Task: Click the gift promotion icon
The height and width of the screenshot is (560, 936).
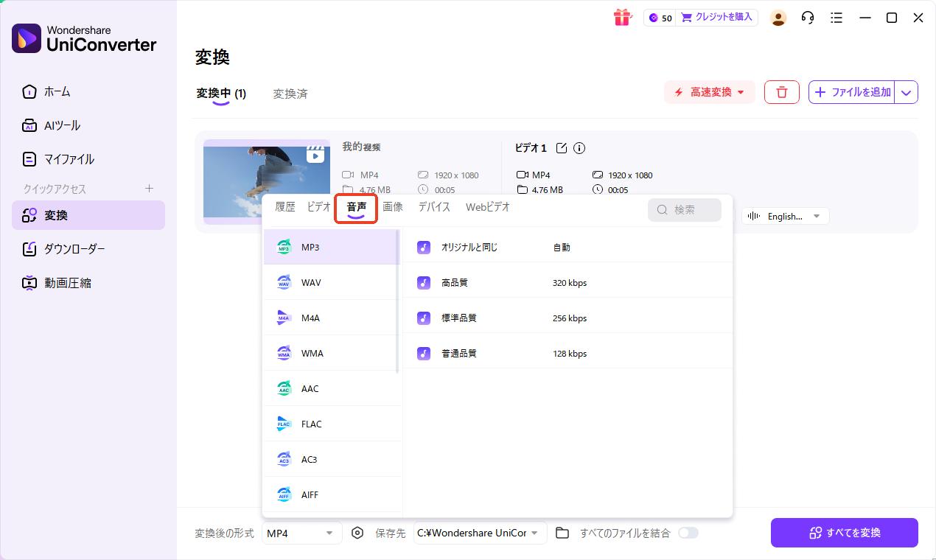Action: coord(623,17)
